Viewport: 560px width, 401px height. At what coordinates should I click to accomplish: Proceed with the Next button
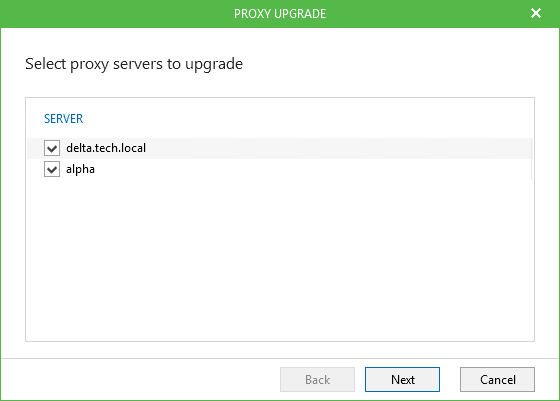(x=402, y=379)
